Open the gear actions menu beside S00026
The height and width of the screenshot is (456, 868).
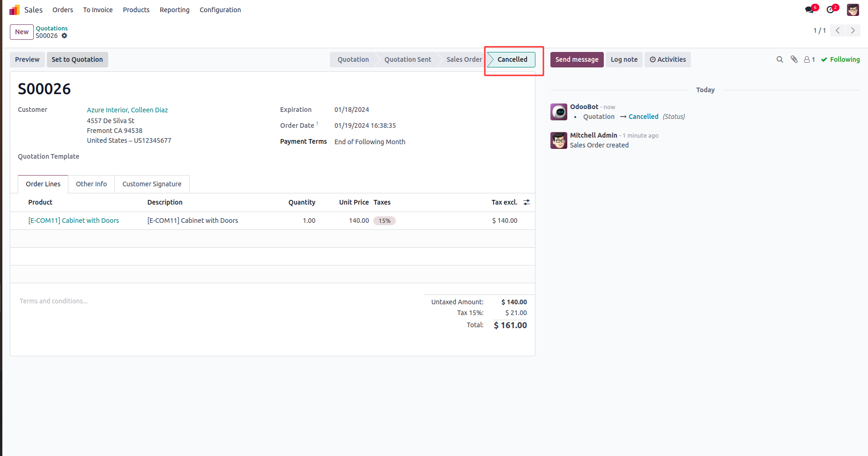click(65, 36)
